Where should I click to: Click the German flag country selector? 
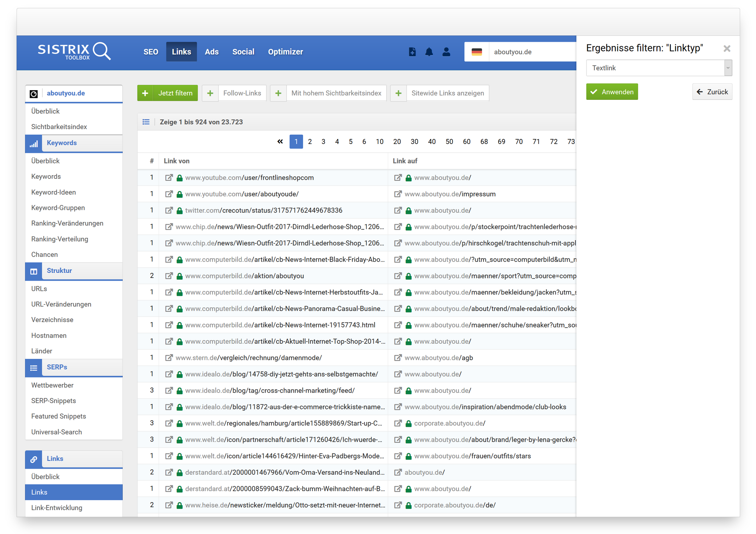[x=476, y=52]
